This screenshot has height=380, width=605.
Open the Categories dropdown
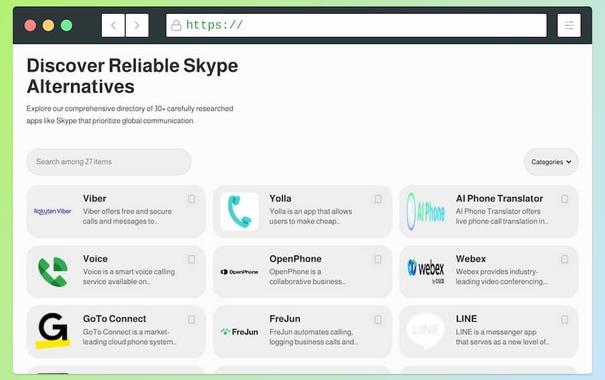[551, 162]
